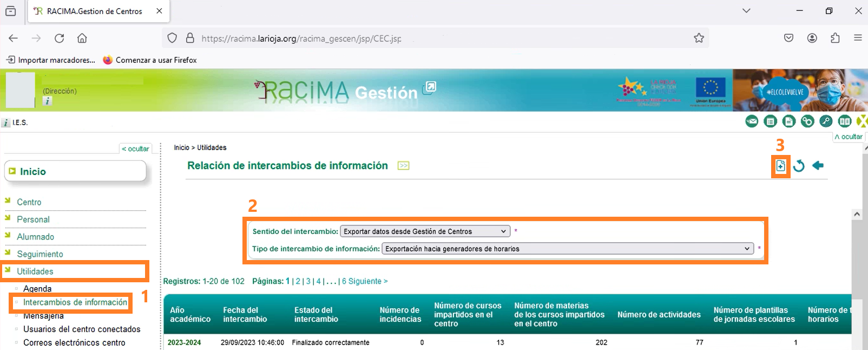Open the Comenzar a usar Firefox bookmark
The height and width of the screenshot is (350, 868).
tap(150, 60)
